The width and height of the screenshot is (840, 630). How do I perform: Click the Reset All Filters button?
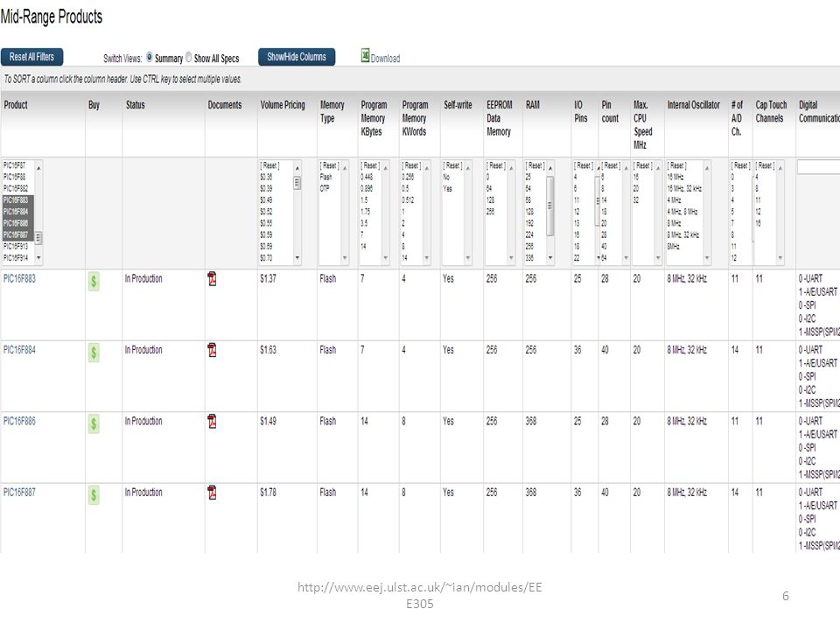(31, 57)
